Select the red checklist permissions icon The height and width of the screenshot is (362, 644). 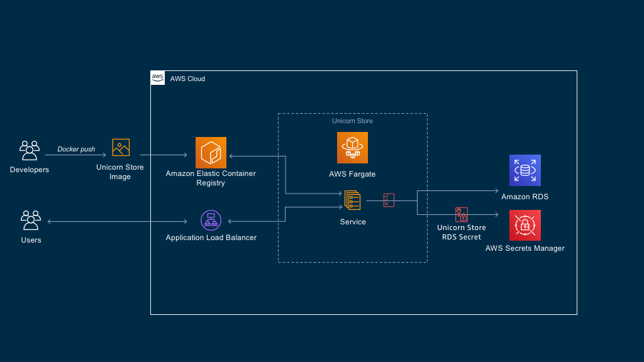click(389, 200)
